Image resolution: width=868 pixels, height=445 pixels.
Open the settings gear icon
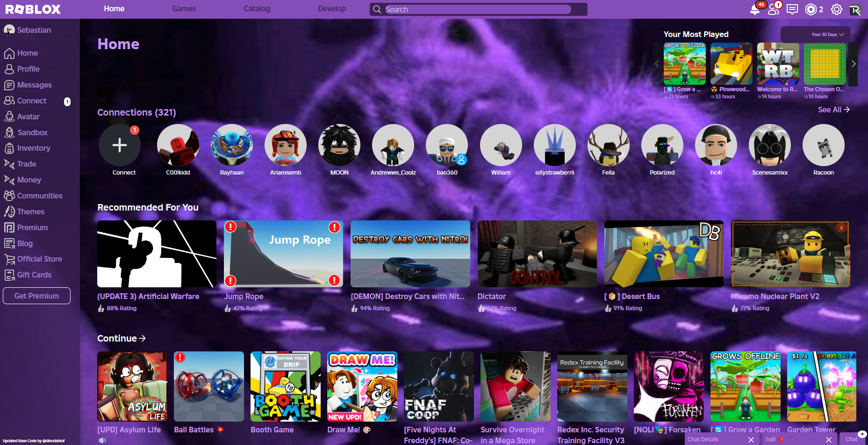[837, 9]
